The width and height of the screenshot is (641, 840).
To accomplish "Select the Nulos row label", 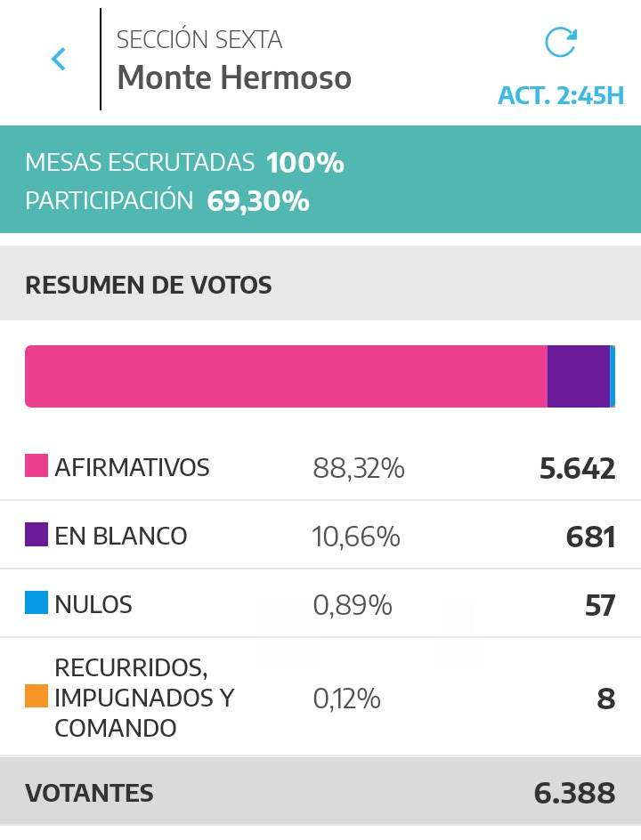I will [x=93, y=604].
